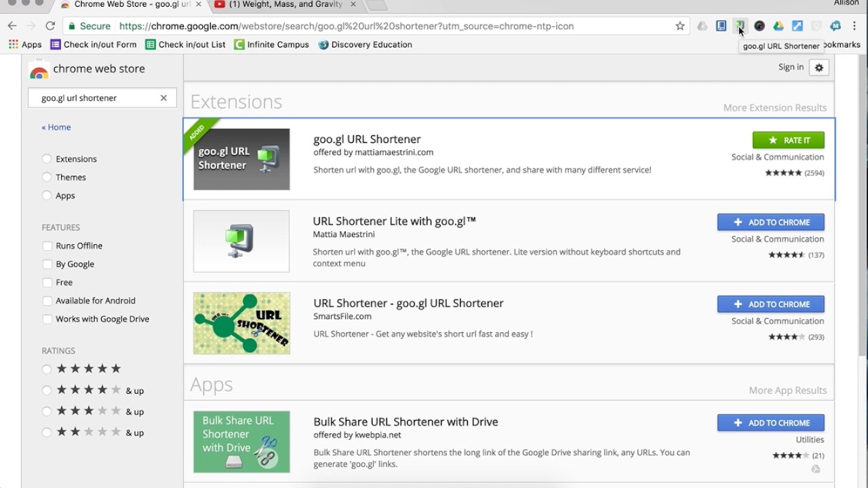Enable the Runs Offline checkbox
The height and width of the screenshot is (488, 868).
click(x=47, y=245)
